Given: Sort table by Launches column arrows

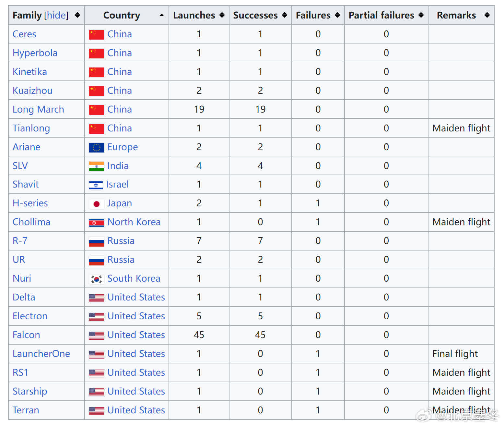Looking at the screenshot, I should (x=222, y=15).
